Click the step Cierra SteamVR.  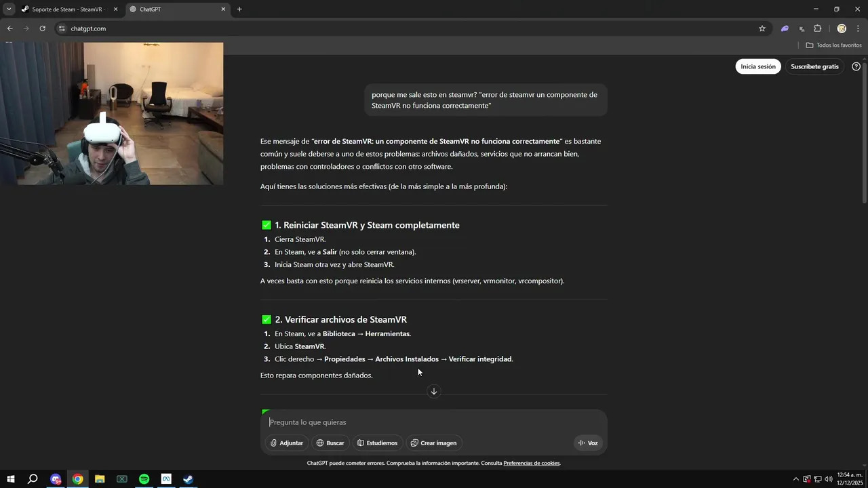pos(300,239)
